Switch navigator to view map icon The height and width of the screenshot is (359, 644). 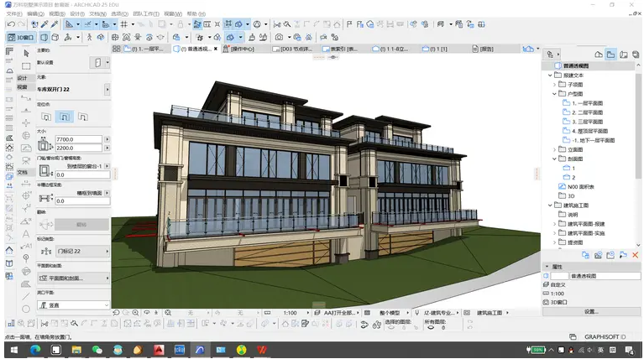click(611, 55)
